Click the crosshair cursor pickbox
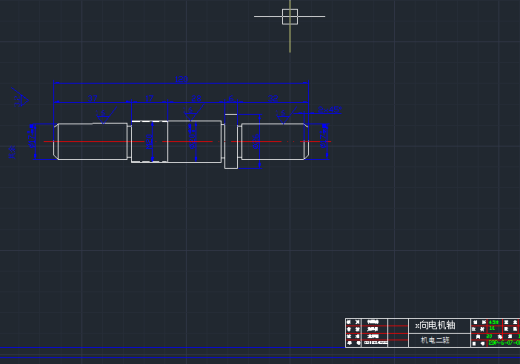 coord(290,16)
